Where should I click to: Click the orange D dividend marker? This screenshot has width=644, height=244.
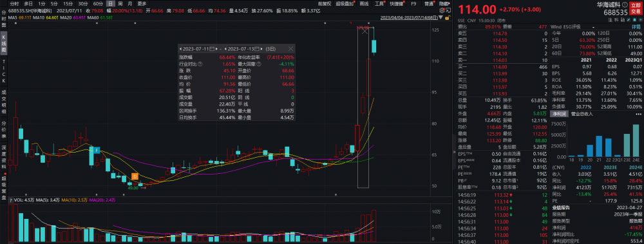click(135, 176)
